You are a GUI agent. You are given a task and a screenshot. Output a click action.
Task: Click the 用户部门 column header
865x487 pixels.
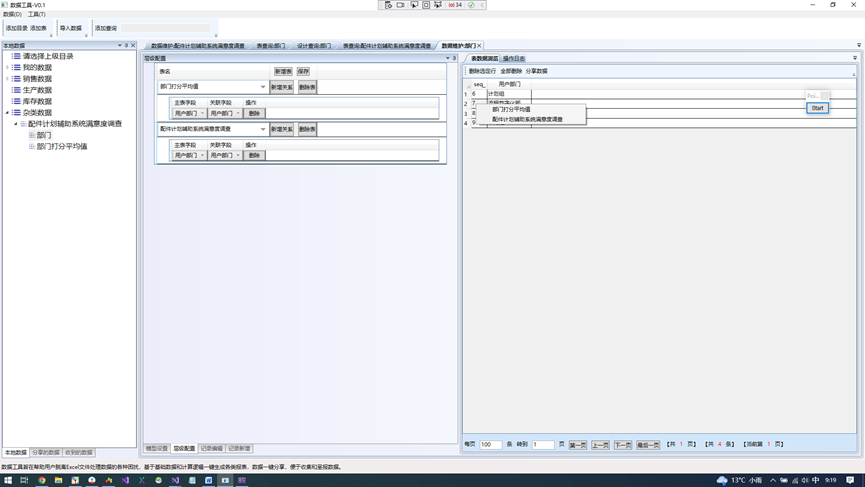tap(509, 84)
